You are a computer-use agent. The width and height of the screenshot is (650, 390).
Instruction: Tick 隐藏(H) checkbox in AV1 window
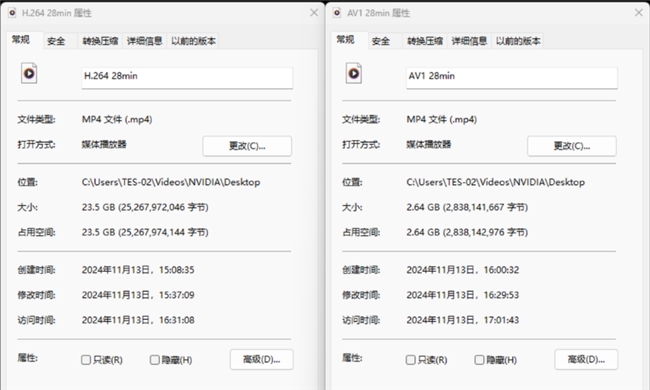coord(479,360)
